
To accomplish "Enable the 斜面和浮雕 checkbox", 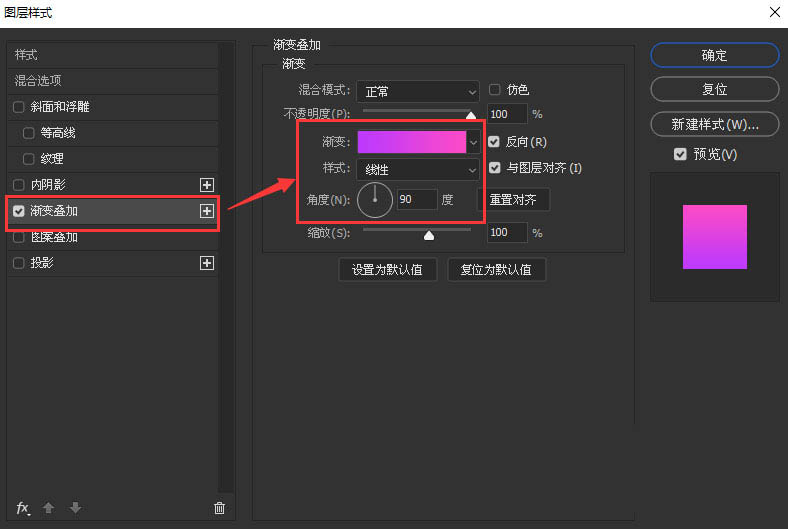I will tap(19, 107).
